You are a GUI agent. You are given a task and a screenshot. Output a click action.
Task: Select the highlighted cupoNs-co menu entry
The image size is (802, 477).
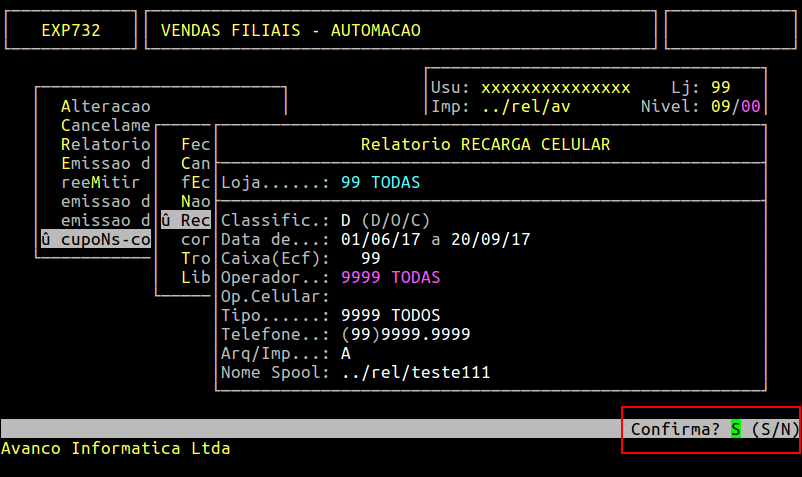[x=95, y=239]
